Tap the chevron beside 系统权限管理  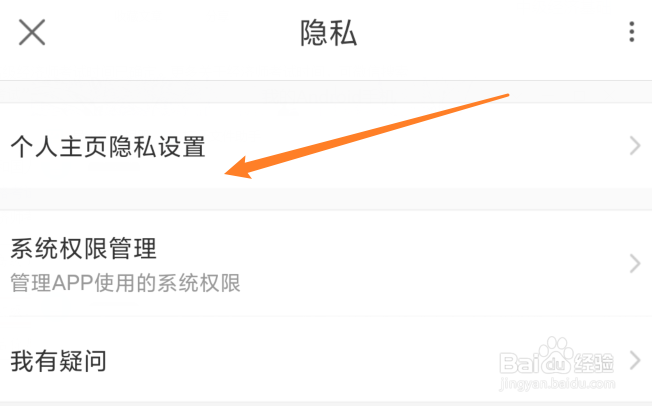(x=635, y=263)
